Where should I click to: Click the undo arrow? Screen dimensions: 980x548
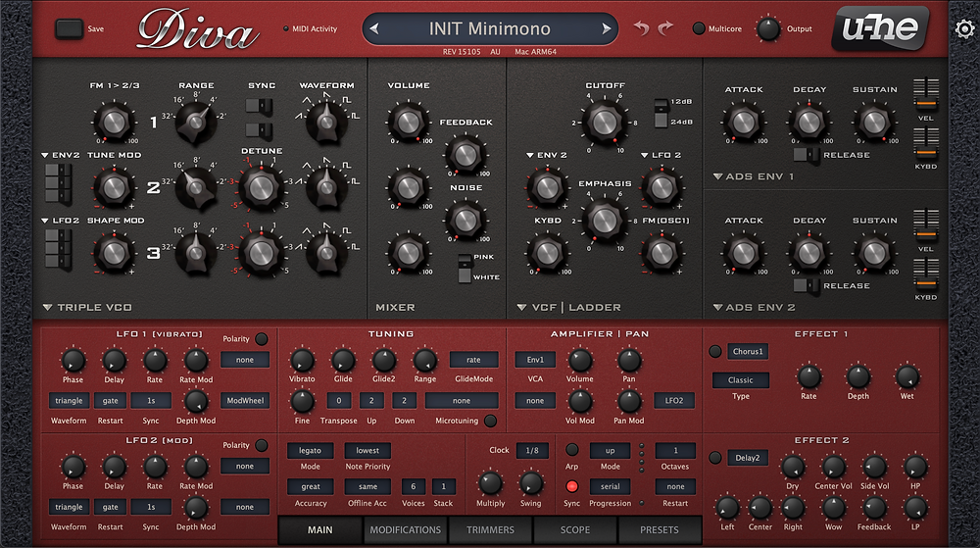(641, 28)
